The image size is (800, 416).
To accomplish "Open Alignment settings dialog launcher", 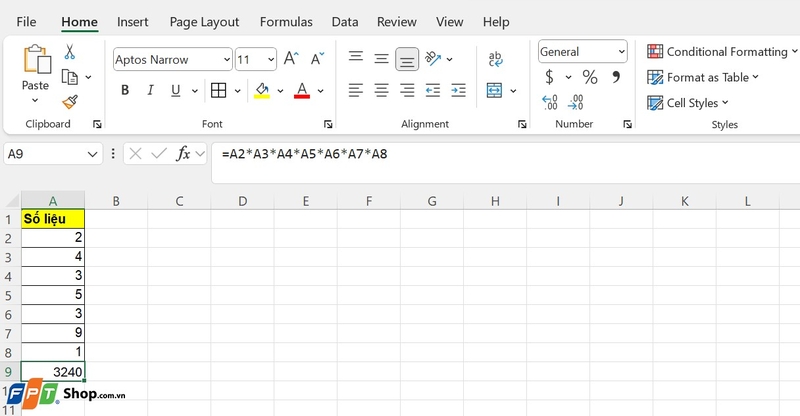I will click(522, 124).
